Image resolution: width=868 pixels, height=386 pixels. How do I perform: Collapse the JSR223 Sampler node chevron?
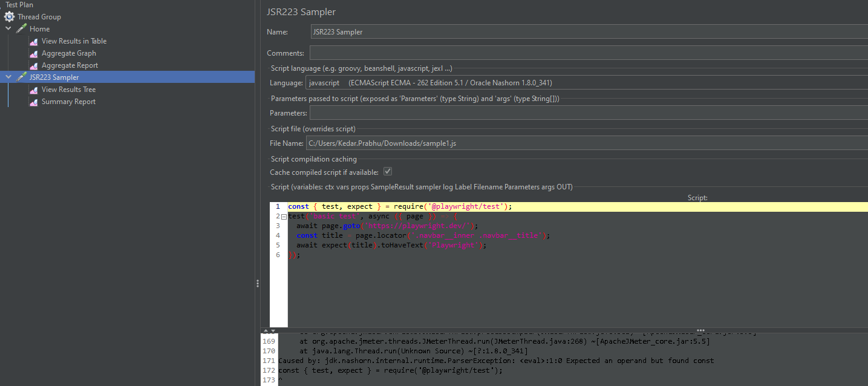coord(8,77)
